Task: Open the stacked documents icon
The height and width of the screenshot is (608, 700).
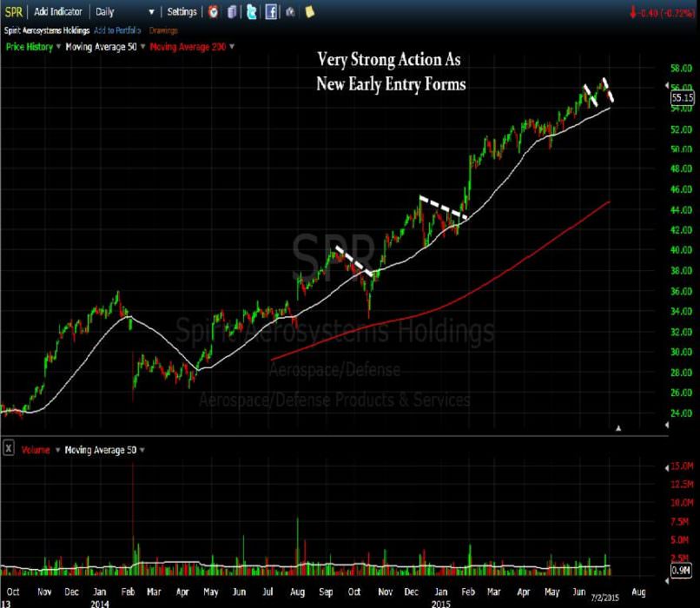Action: [x=232, y=12]
